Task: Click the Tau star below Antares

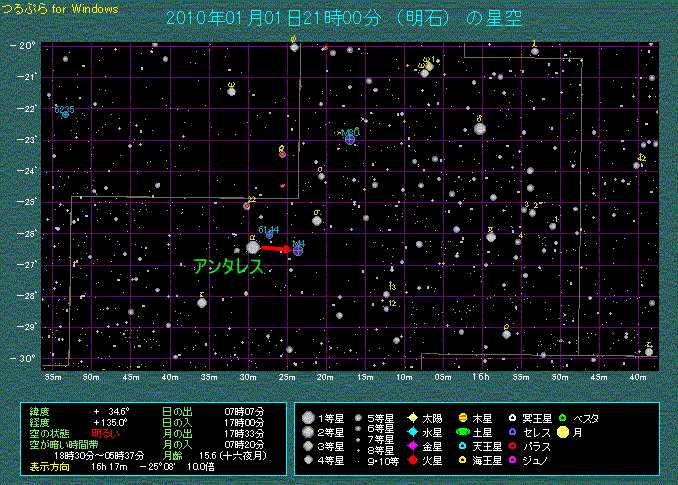Action: pos(202,302)
